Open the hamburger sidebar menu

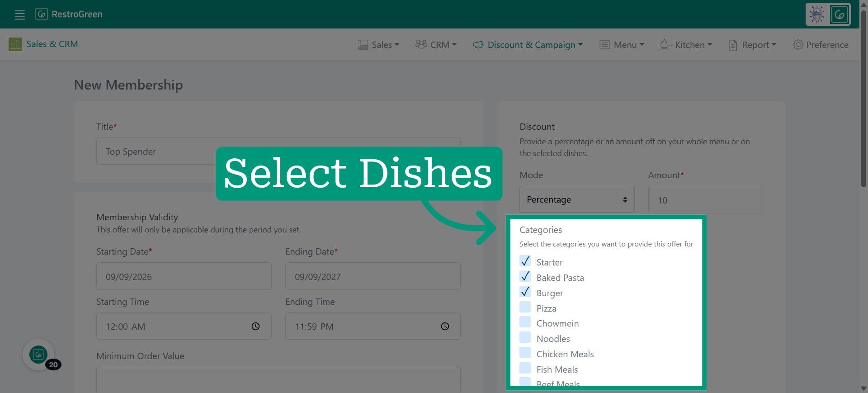pyautogui.click(x=19, y=14)
